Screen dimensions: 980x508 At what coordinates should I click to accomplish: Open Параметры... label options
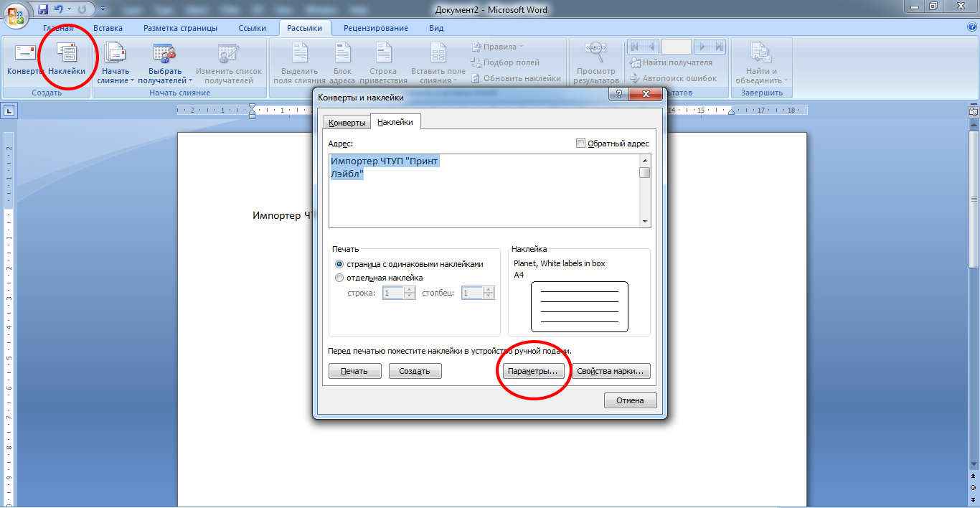point(532,371)
